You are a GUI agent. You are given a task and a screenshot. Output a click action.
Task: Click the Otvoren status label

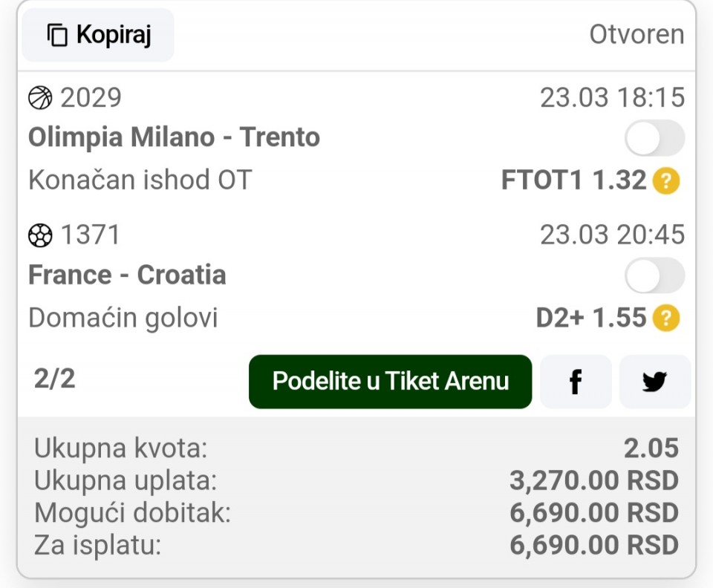click(x=637, y=35)
